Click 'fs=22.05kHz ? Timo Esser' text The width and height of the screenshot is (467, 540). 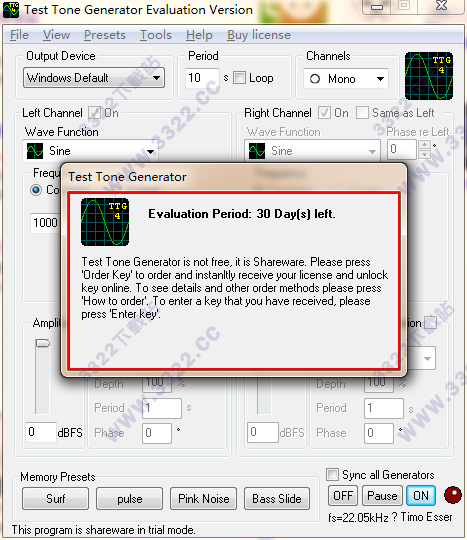(x=390, y=517)
